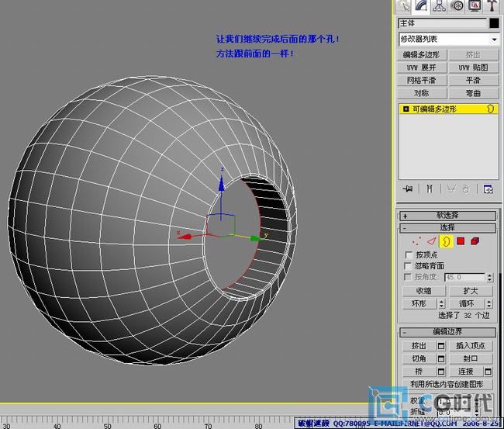Open the Utilities hammer tab
The height and width of the screenshot is (429, 504).
(492, 6)
